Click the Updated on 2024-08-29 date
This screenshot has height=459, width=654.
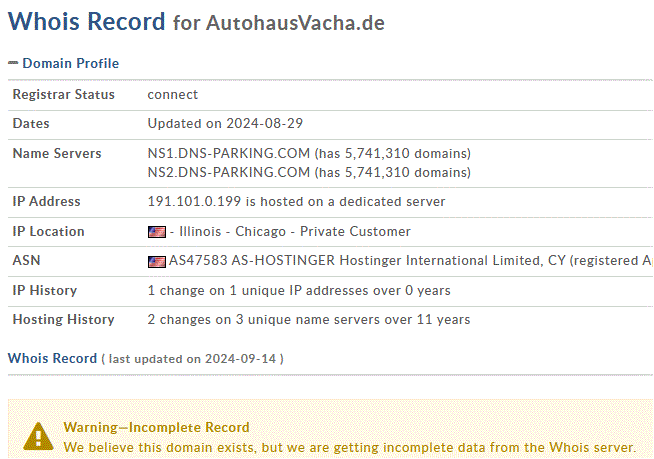pyautogui.click(x=225, y=124)
